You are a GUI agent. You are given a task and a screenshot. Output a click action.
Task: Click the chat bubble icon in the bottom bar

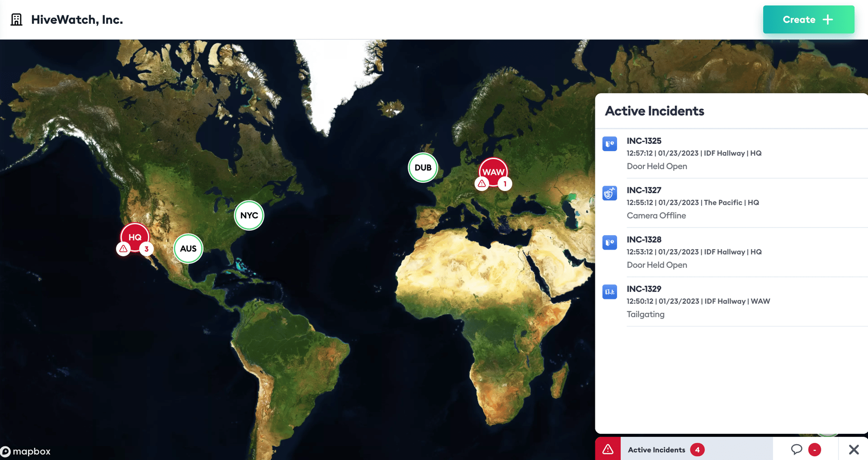tap(797, 449)
